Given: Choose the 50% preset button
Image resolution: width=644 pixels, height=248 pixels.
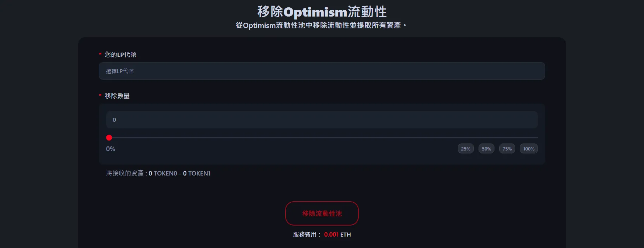Looking at the screenshot, I should (486, 149).
